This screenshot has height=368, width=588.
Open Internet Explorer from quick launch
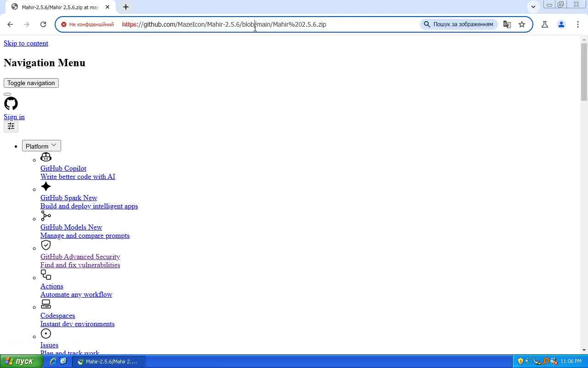coord(53,362)
